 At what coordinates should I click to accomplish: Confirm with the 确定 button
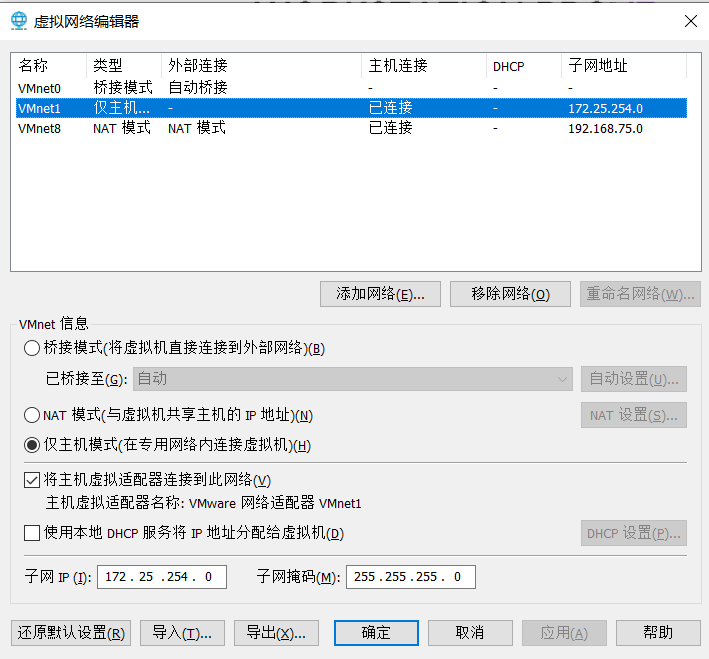click(x=376, y=633)
